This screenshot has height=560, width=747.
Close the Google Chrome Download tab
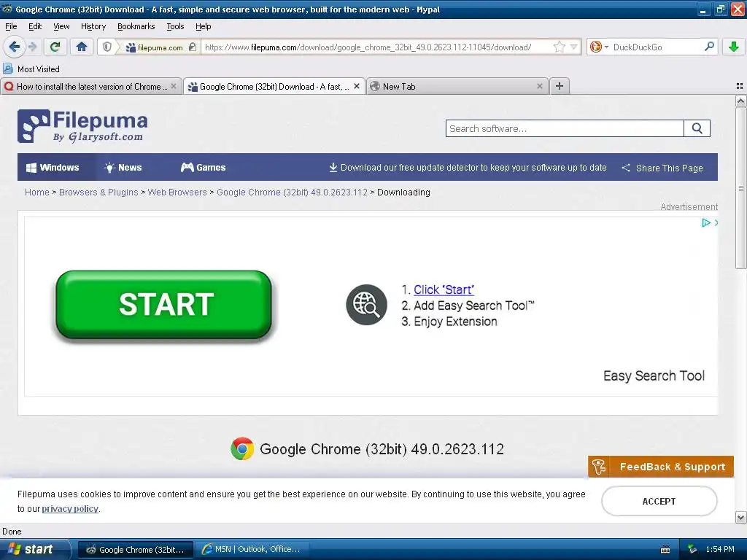click(356, 86)
